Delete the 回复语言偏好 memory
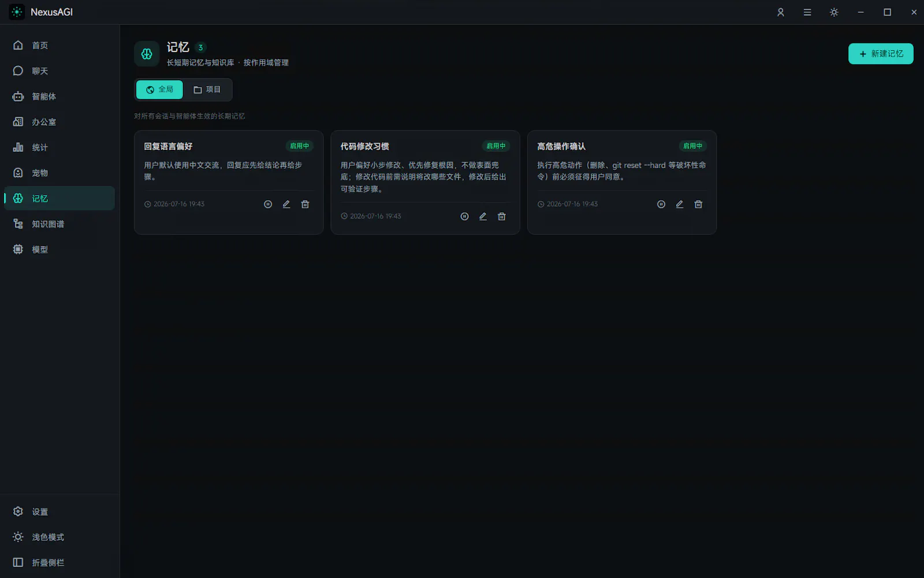 (x=305, y=204)
